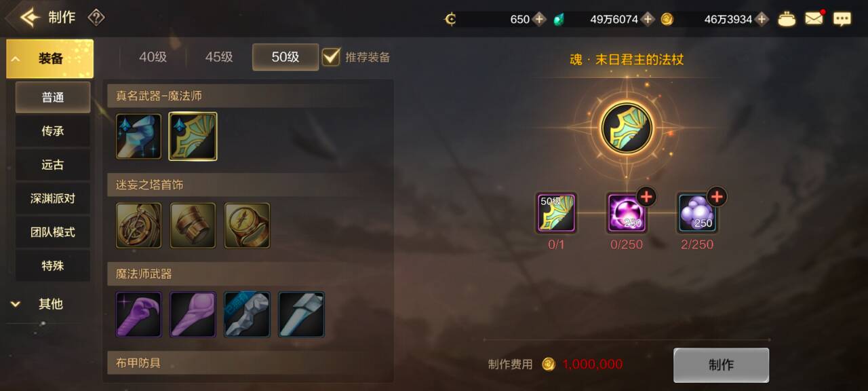Collapse the 装备 category
The width and height of the screenshot is (868, 391).
[50, 59]
